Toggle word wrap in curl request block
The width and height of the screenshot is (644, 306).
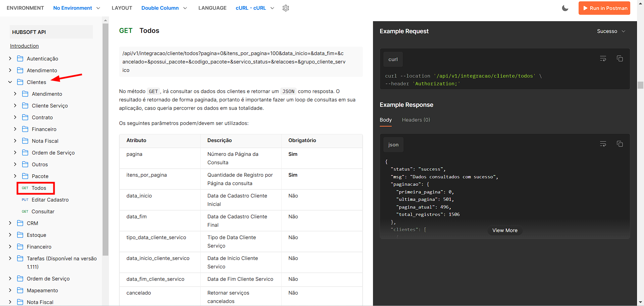[603, 58]
